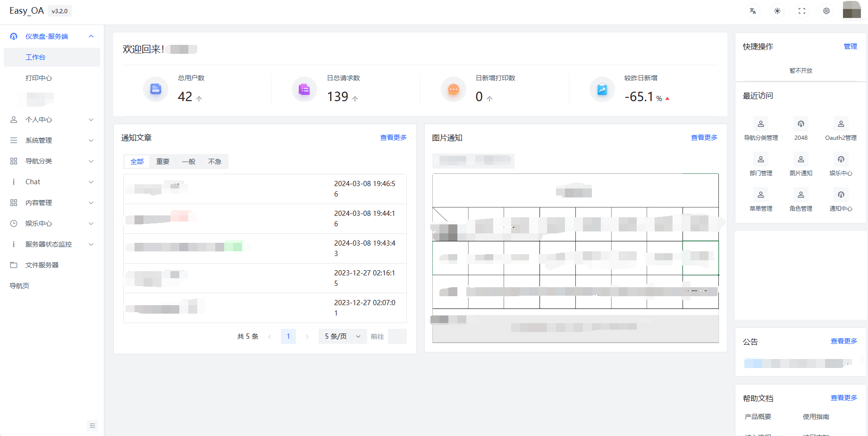Expand the Chat sidebar menu

(x=52, y=182)
